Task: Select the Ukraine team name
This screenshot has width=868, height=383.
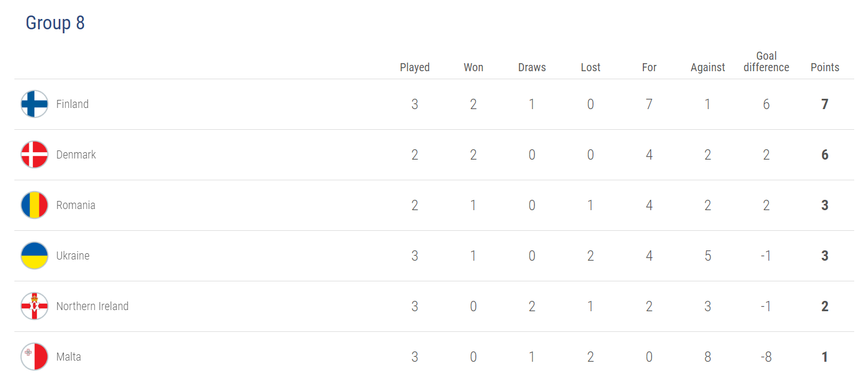Action: pyautogui.click(x=73, y=256)
